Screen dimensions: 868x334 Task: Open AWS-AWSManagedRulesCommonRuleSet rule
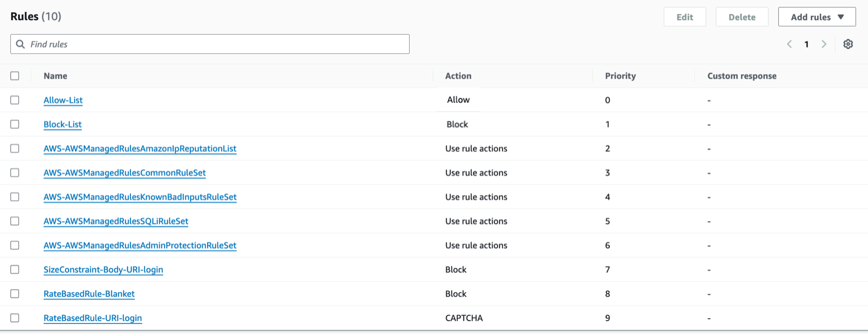[124, 173]
